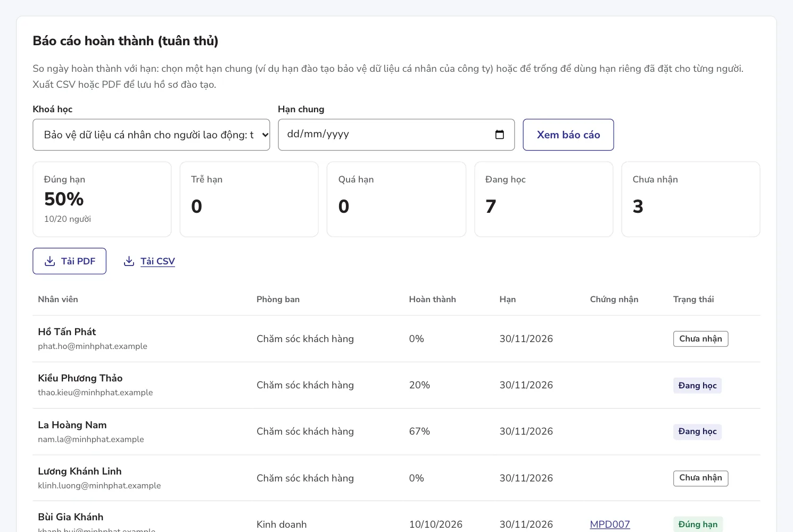Click the Nhân viên column header
793x532 pixels.
pyautogui.click(x=58, y=300)
